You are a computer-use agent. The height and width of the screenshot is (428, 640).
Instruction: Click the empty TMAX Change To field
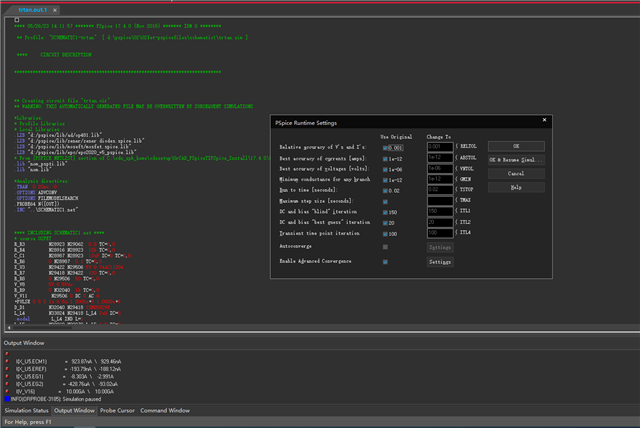point(440,201)
